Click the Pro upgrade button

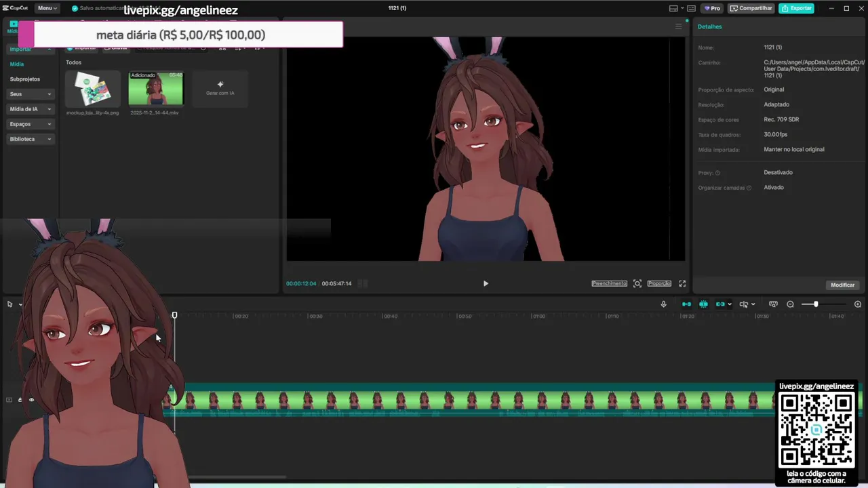click(712, 8)
